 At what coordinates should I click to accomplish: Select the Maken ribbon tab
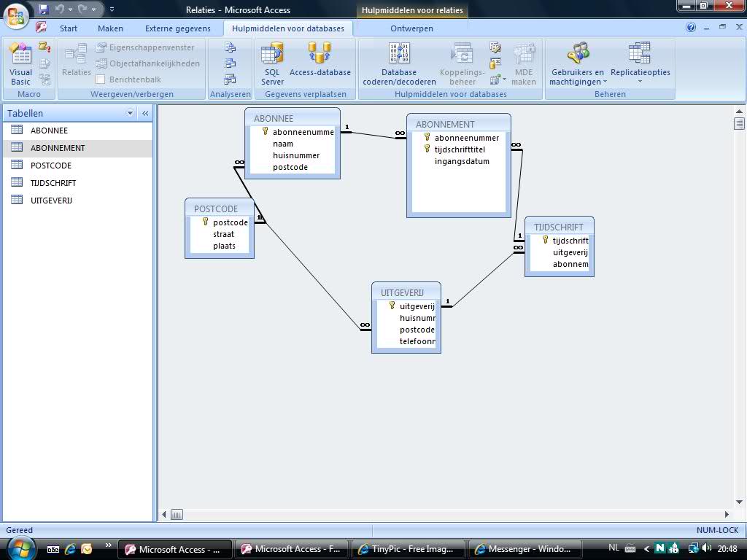(x=110, y=28)
